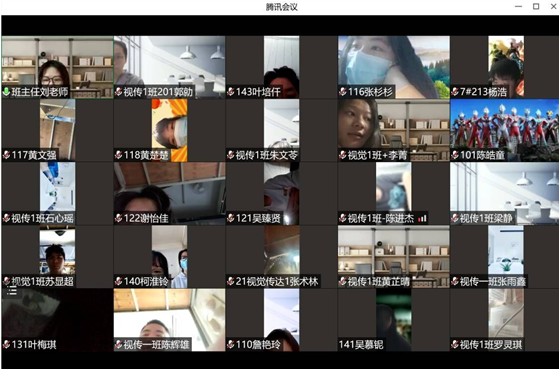Maximize the 腾讯会议 window

point(536,6)
